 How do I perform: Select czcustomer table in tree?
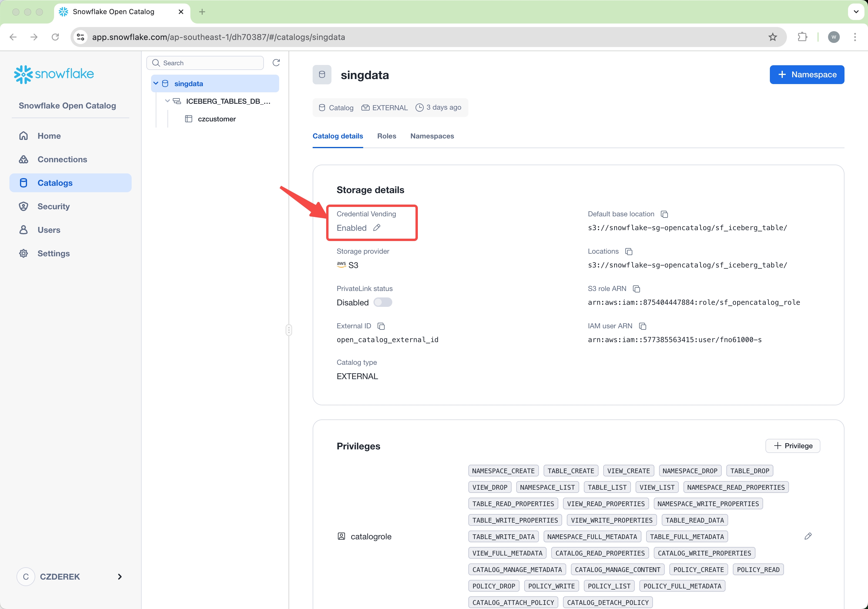click(x=217, y=119)
